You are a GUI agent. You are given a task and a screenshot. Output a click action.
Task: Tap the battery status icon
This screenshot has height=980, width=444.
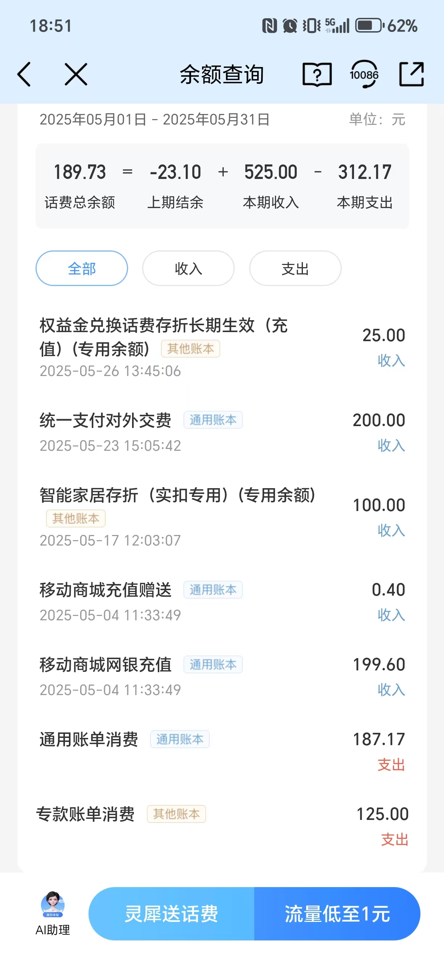click(369, 26)
